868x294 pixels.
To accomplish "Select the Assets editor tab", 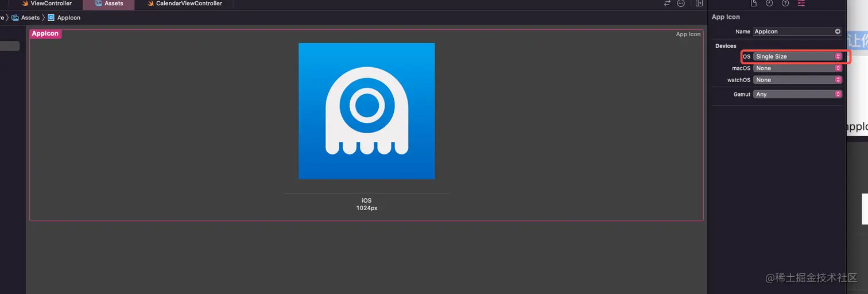I will click(x=109, y=3).
